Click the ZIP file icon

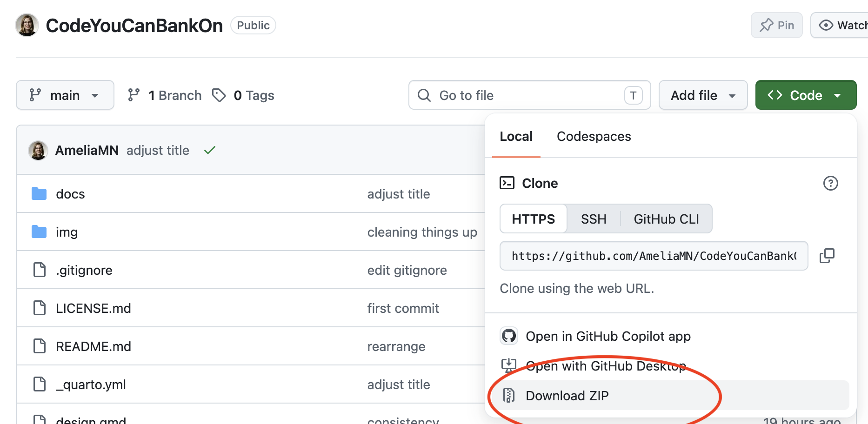coord(509,395)
